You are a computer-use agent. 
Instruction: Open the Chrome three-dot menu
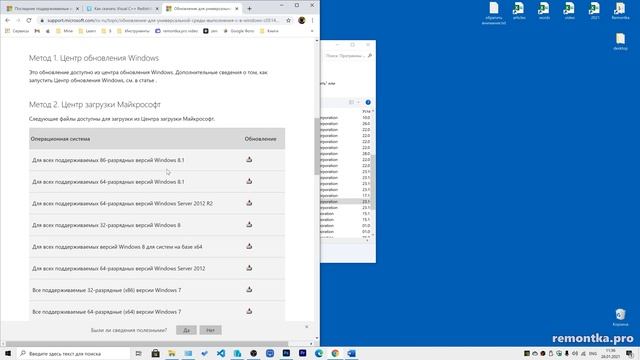(x=313, y=20)
